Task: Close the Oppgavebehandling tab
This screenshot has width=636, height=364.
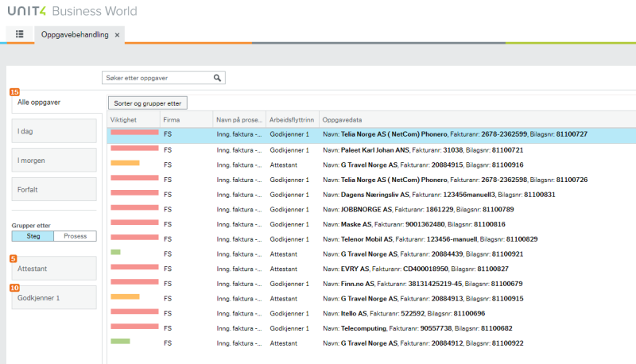Action: 117,35
